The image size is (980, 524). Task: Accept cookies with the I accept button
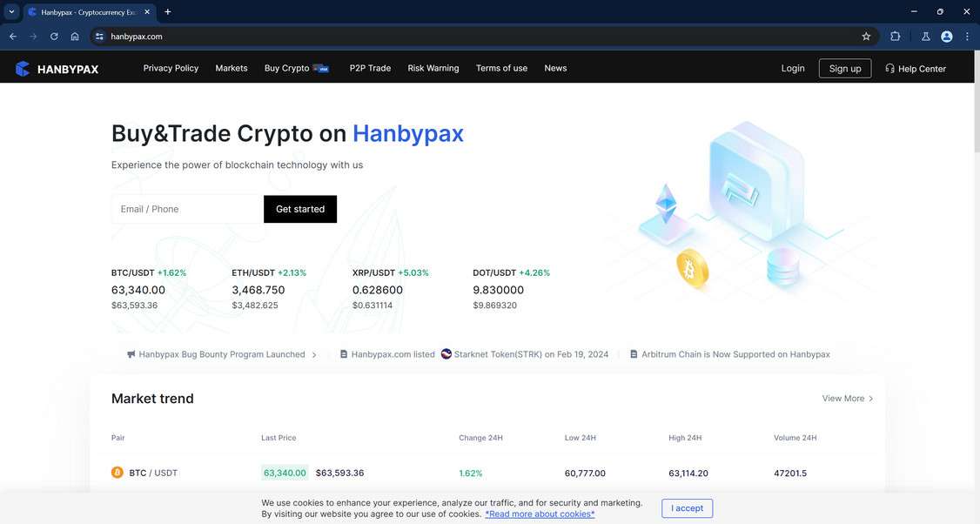click(687, 508)
